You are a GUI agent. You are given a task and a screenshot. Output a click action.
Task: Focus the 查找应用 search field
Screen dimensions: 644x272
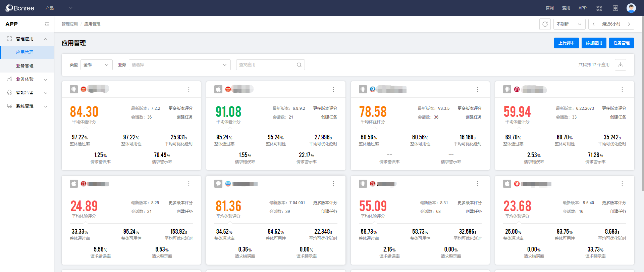tap(267, 65)
